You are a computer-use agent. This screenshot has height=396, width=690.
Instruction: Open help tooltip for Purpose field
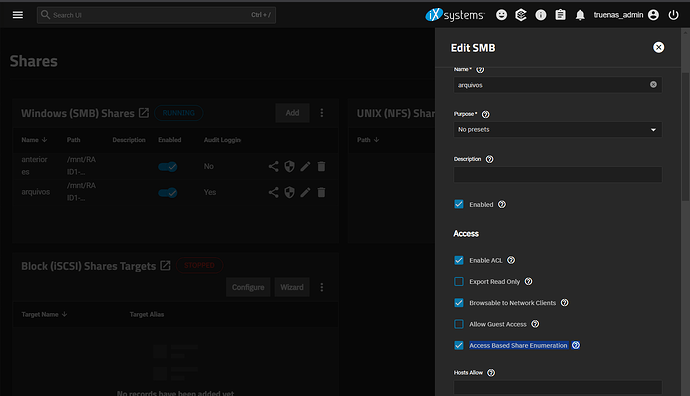click(x=485, y=114)
